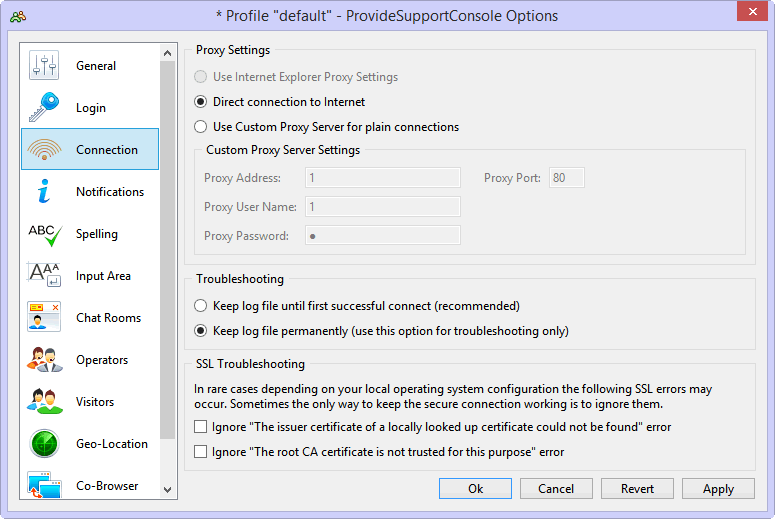This screenshot has width=775, height=519.
Task: Select the Chat Rooms icon
Action: [44, 317]
